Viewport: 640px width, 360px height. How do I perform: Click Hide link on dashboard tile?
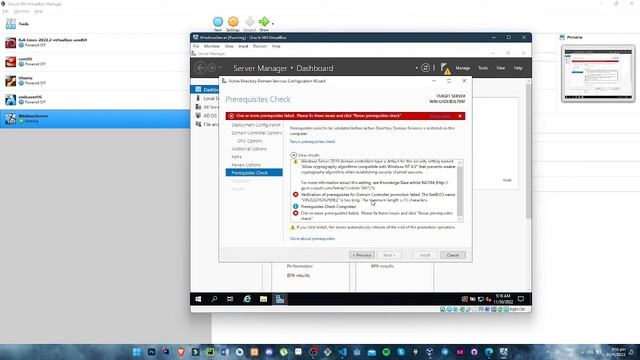click(x=507, y=180)
